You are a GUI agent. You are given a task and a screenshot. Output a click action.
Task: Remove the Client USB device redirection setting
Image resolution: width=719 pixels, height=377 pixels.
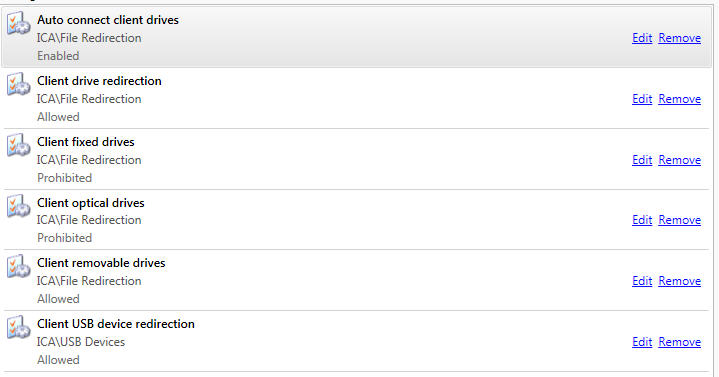tap(680, 342)
